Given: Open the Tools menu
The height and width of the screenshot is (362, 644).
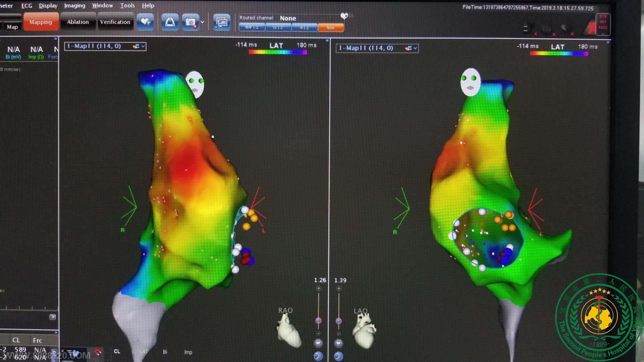Looking at the screenshot, I should pyautogui.click(x=127, y=5).
